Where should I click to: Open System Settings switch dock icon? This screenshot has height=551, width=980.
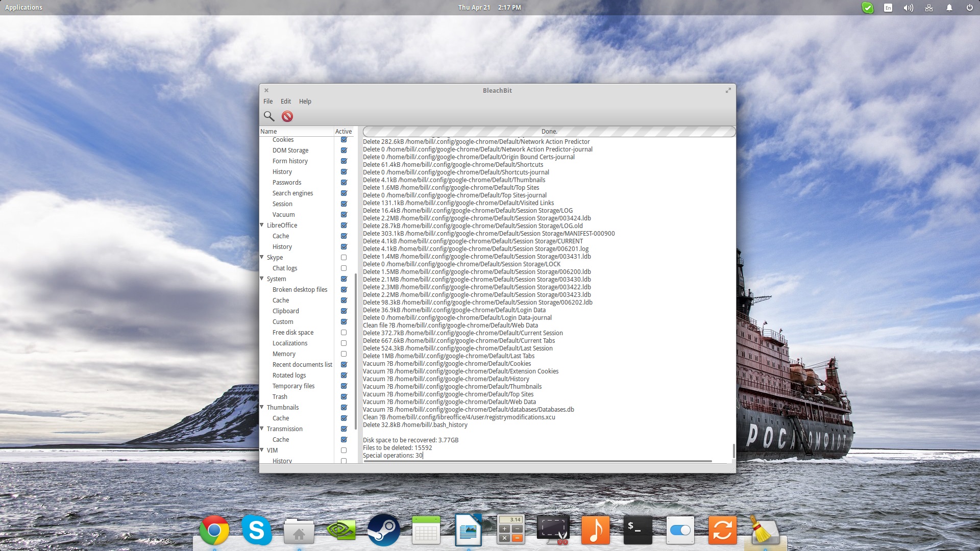pos(680,530)
